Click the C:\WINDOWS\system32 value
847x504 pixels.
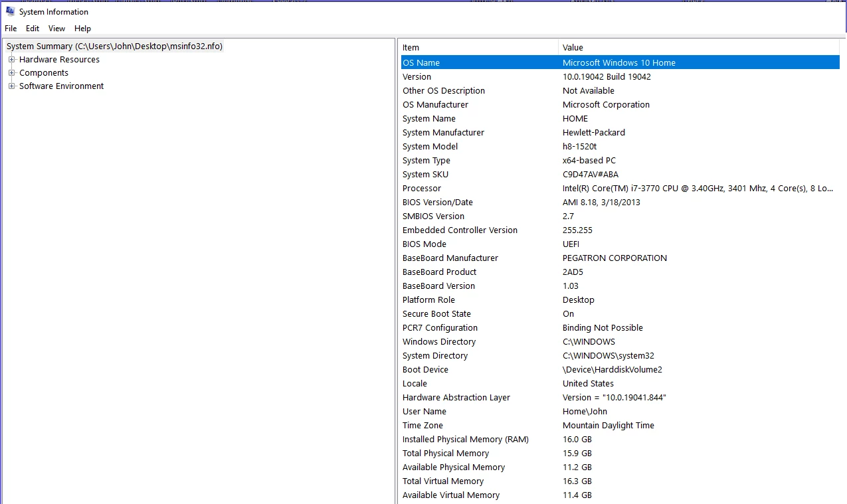click(609, 355)
